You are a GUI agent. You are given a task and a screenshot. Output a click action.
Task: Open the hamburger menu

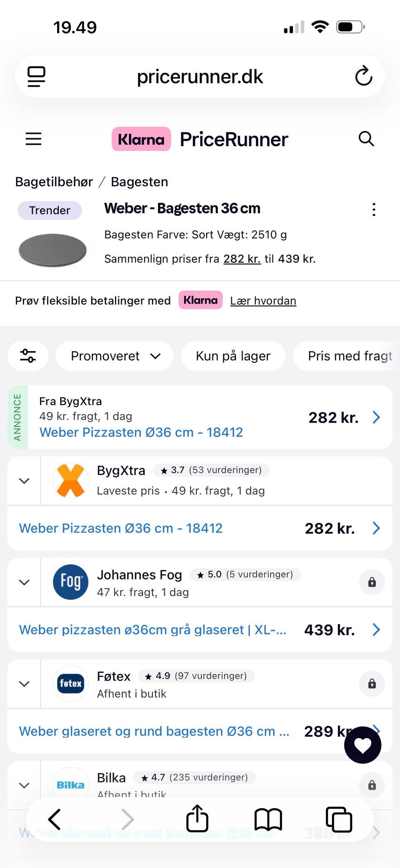click(x=33, y=139)
